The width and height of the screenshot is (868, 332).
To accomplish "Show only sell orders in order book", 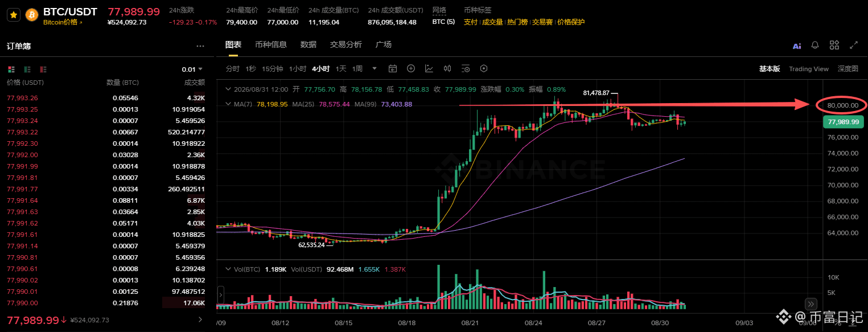I will [43, 69].
